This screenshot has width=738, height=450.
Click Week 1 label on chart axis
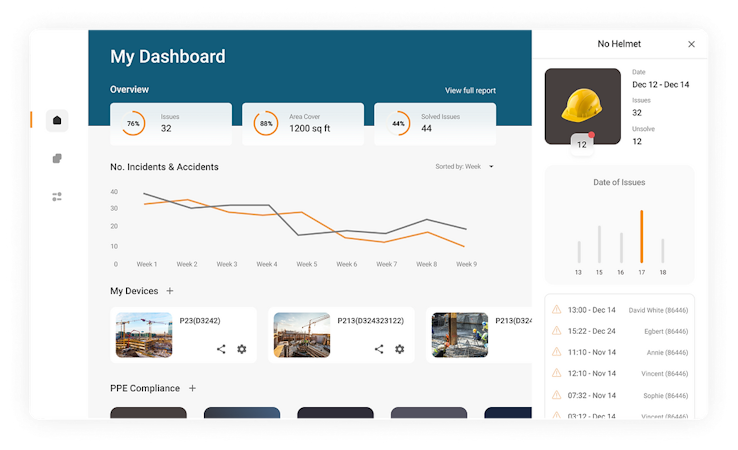click(147, 264)
